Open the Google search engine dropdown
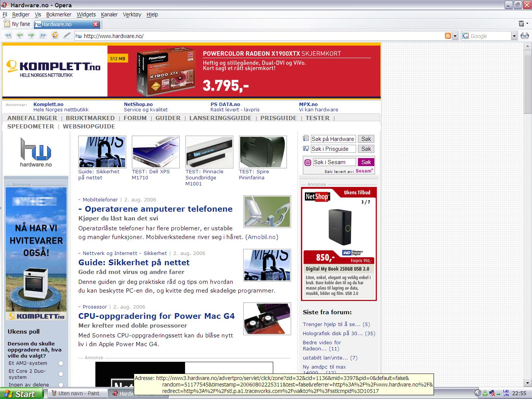The height and width of the screenshot is (399, 532). tap(514, 36)
